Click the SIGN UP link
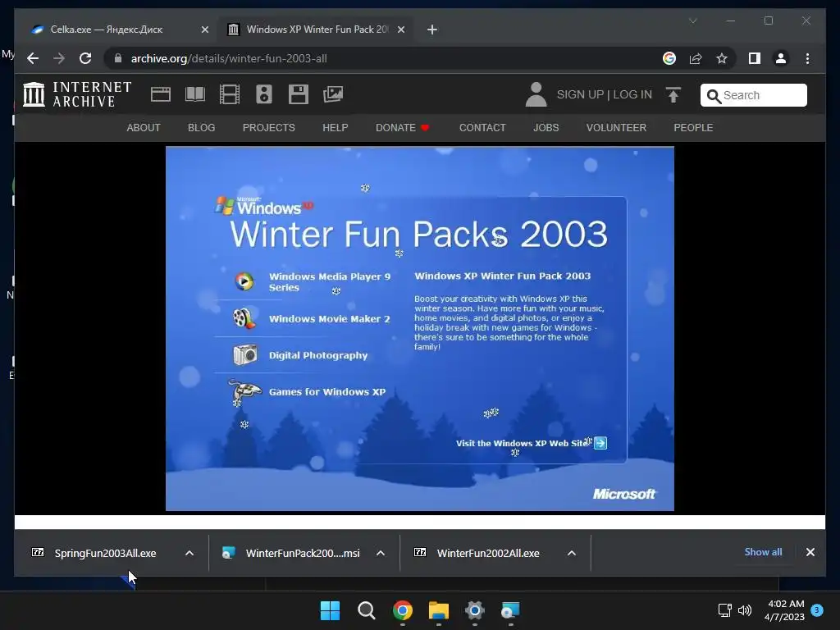840x630 pixels. [580, 94]
